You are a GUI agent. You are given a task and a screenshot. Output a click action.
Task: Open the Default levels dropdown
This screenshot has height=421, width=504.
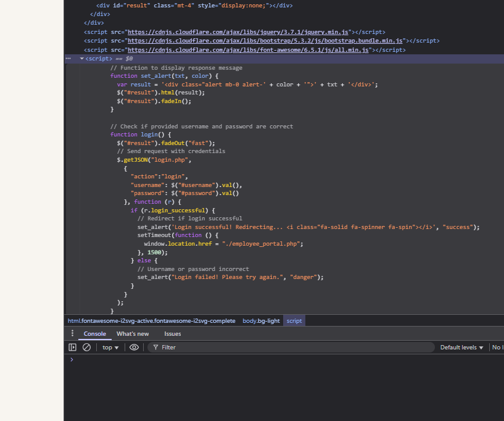[x=461, y=348]
